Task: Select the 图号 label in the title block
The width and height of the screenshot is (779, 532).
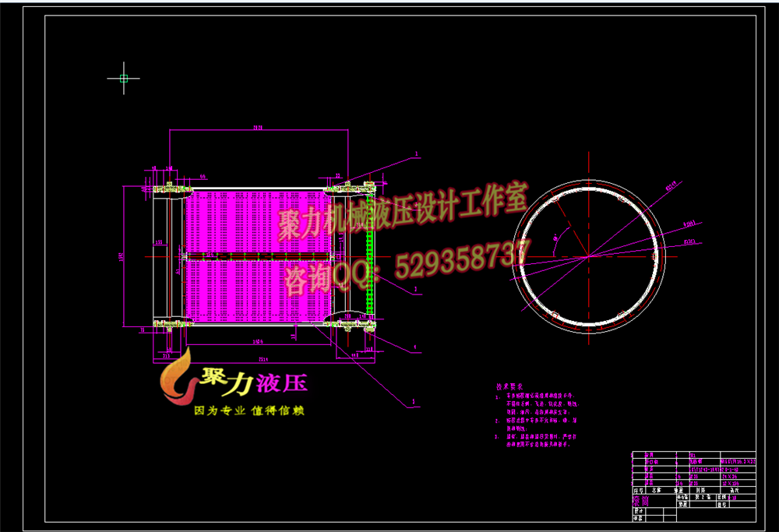Action: click(722, 505)
